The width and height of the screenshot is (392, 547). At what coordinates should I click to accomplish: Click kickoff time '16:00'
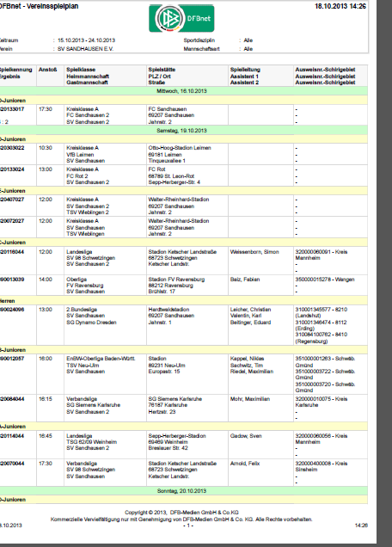tap(46, 359)
